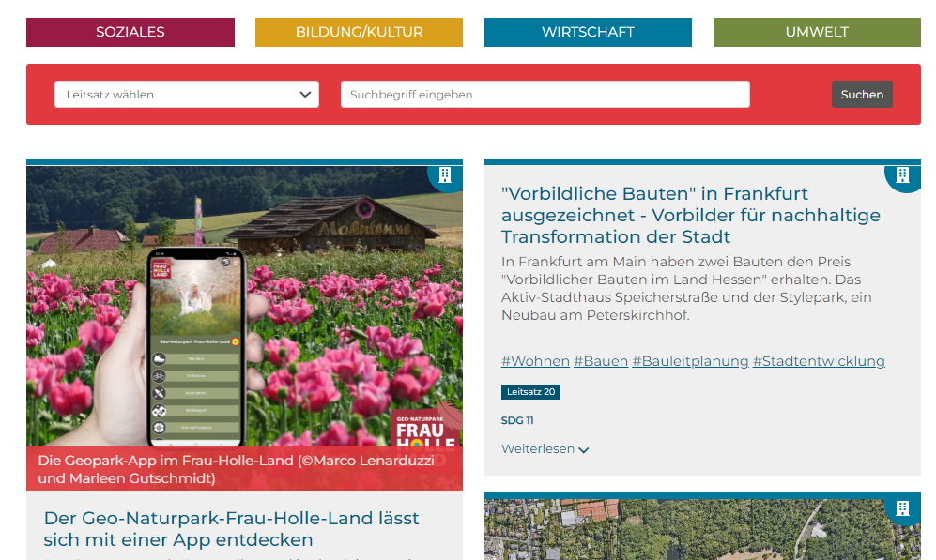This screenshot has height=560, width=936.
Task: Follow the #Bauen hashtag link
Action: pyautogui.click(x=601, y=361)
